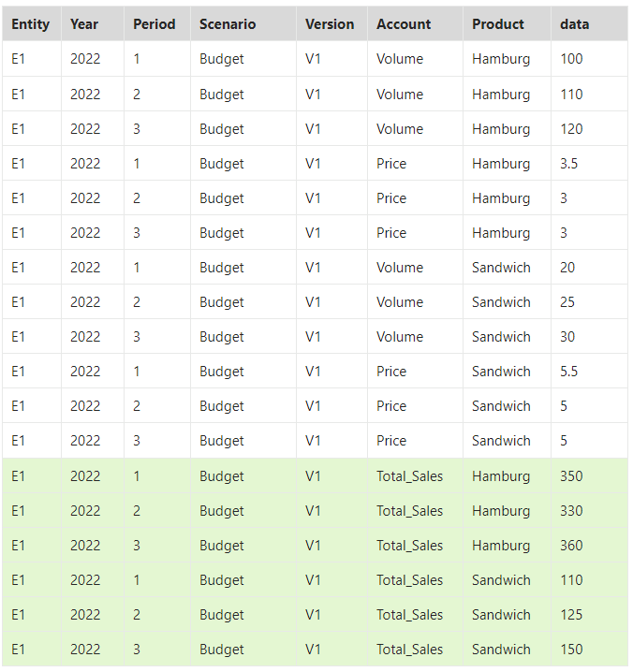
Task: Click the Sandwich Total_Sales value 125
Action: tap(571, 615)
